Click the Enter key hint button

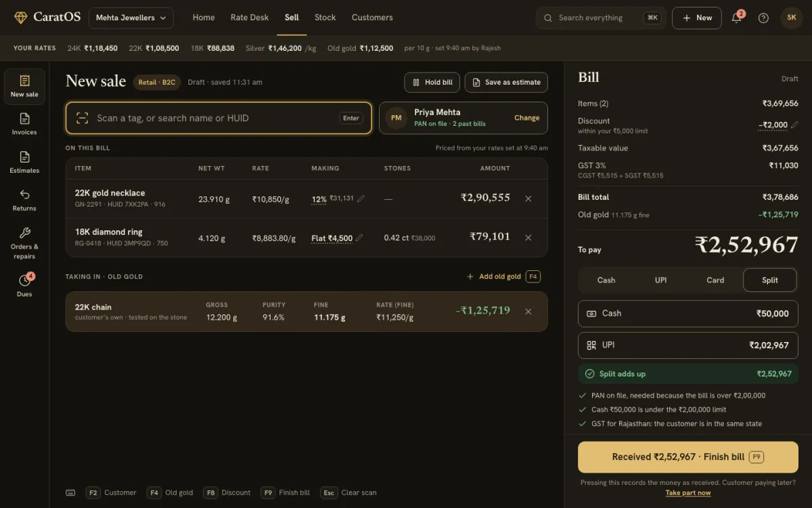click(351, 118)
